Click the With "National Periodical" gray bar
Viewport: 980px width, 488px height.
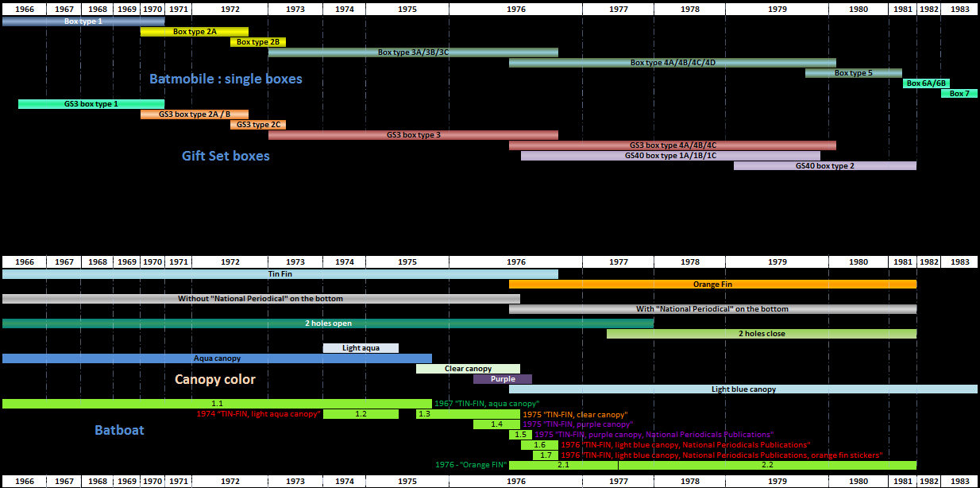(x=712, y=309)
